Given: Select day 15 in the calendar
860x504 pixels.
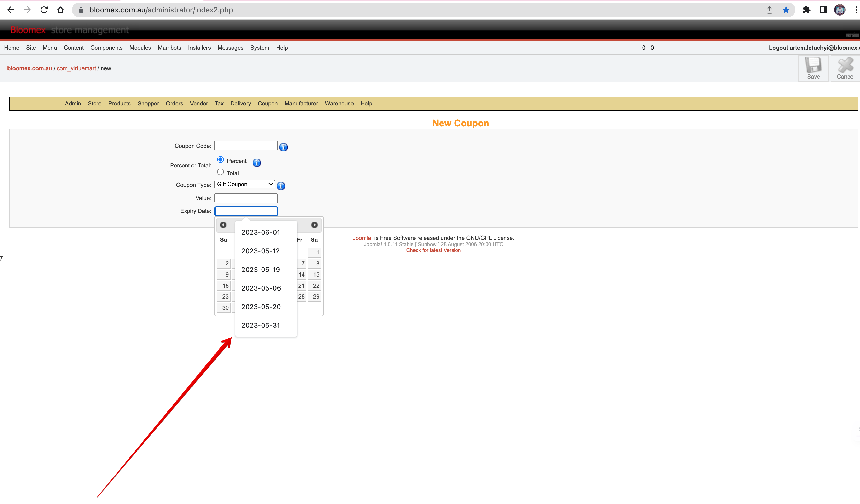Looking at the screenshot, I should [x=315, y=275].
